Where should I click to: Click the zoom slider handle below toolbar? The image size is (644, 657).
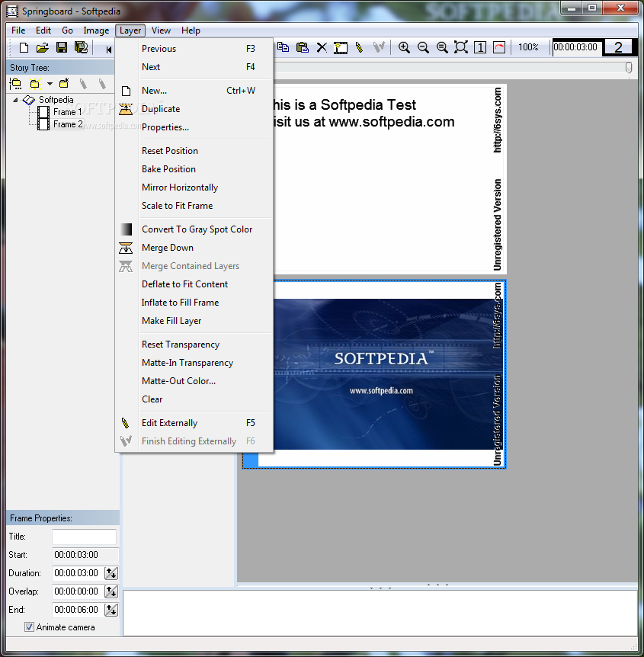(x=629, y=68)
